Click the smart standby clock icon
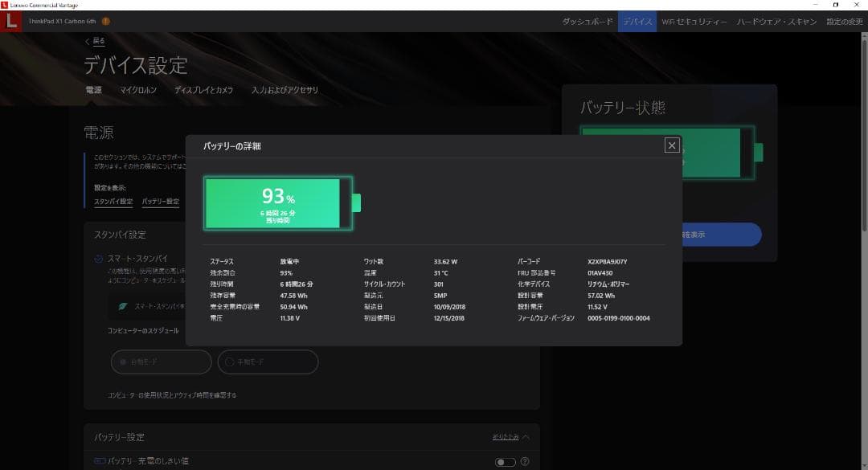 (x=99, y=259)
